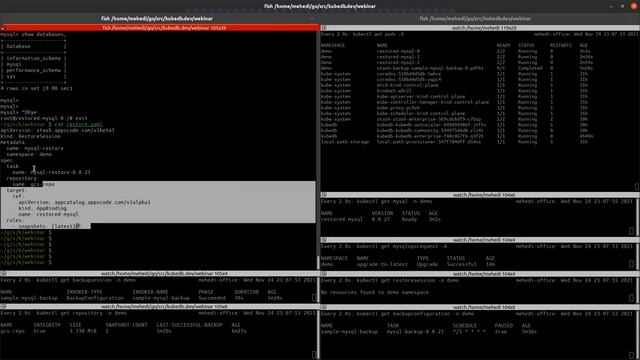Click scrollbar of the mysqlopsrequest pane
640x360 pixels.
click(x=638, y=256)
